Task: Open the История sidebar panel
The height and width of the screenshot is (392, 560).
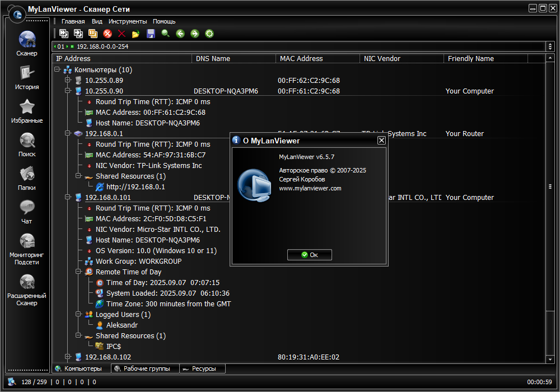Action: [27, 77]
